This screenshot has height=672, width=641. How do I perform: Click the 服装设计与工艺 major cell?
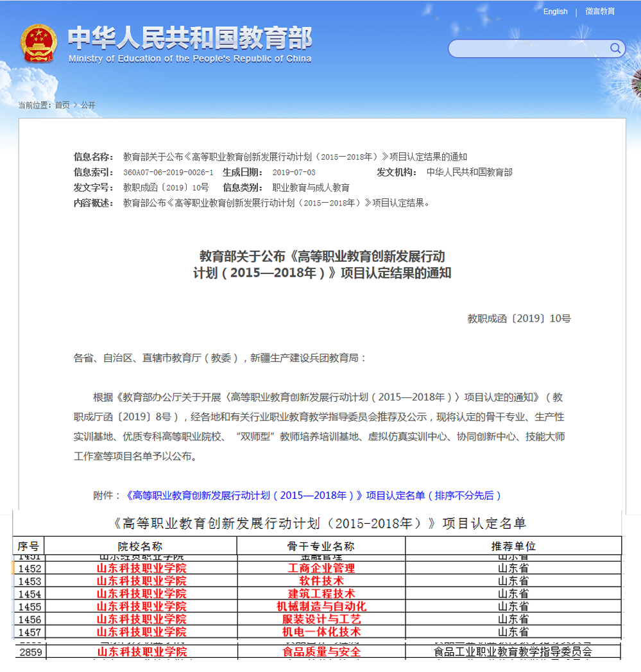click(321, 619)
